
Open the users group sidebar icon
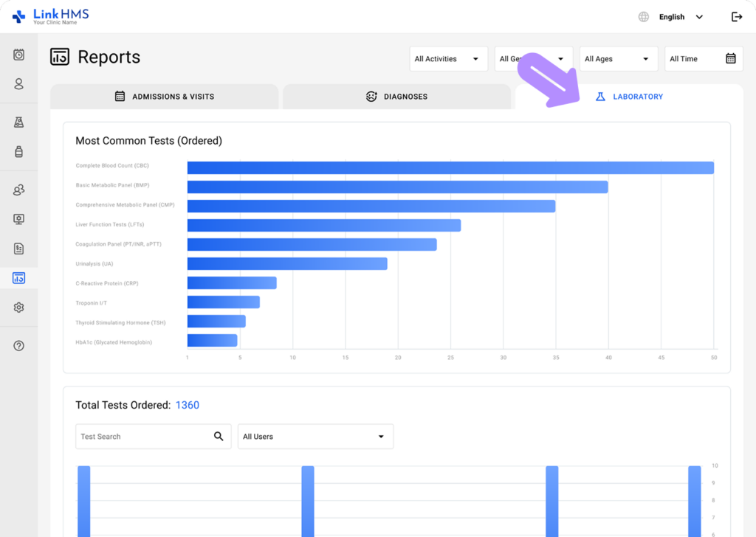tap(19, 190)
